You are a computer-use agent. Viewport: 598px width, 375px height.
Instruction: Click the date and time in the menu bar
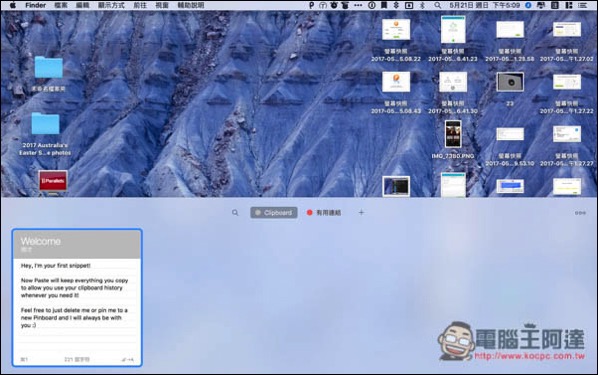(484, 5)
